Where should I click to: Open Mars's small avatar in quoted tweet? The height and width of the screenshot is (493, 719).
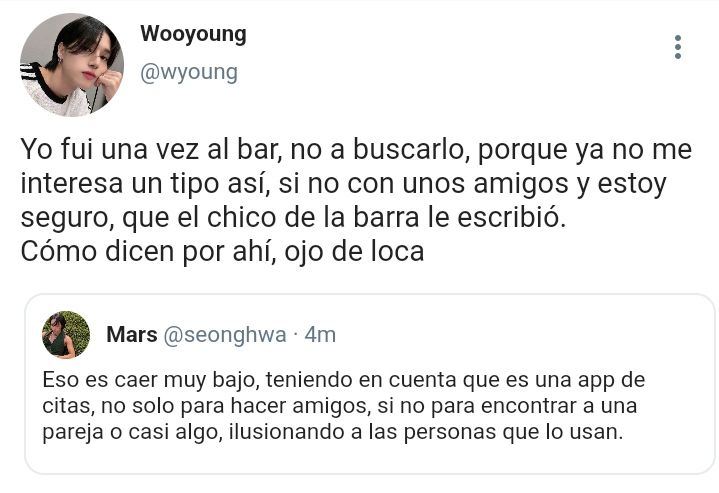[x=66, y=335]
